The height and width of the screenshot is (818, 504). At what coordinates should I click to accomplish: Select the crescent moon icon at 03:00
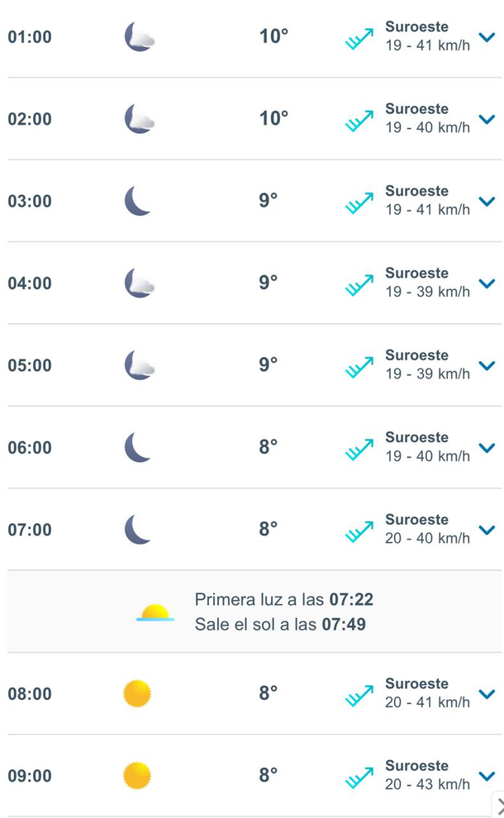(136, 200)
